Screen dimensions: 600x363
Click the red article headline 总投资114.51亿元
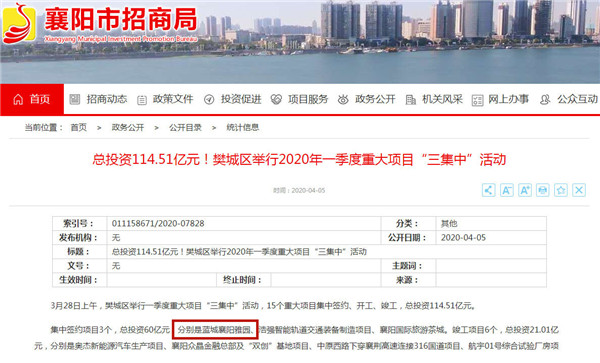pos(299,160)
